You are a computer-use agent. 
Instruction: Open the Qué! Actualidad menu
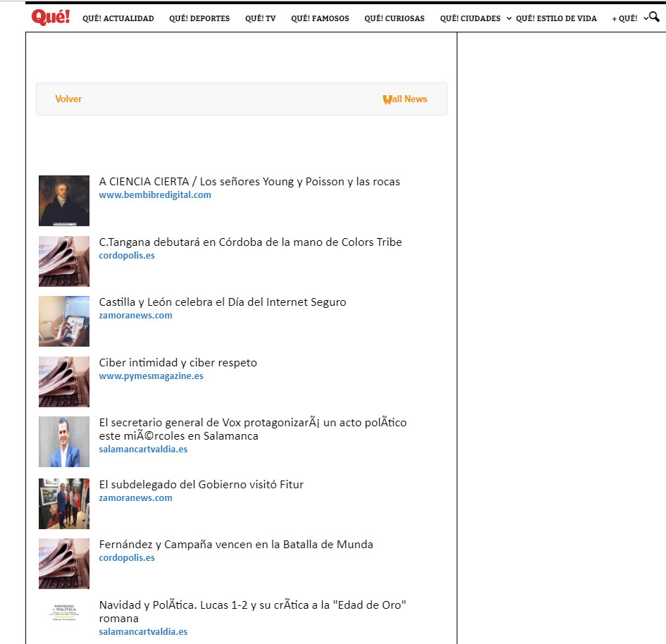coord(118,18)
